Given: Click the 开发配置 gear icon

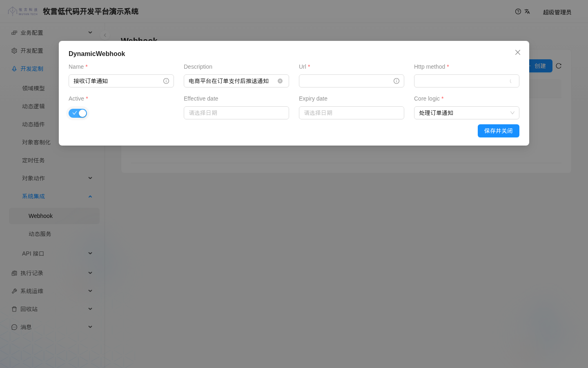Looking at the screenshot, I should point(14,51).
